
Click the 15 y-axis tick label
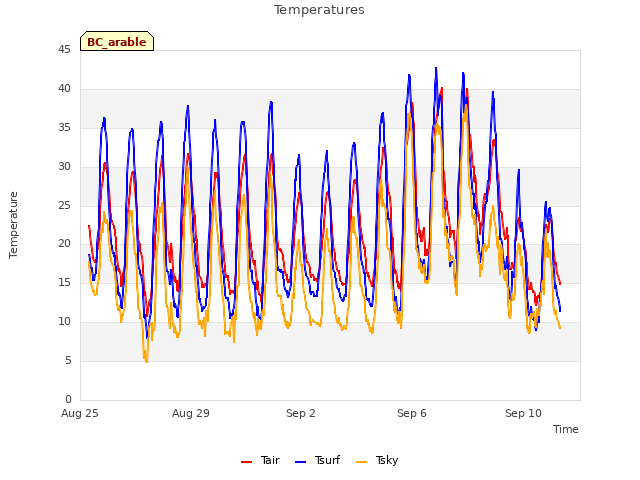point(64,282)
